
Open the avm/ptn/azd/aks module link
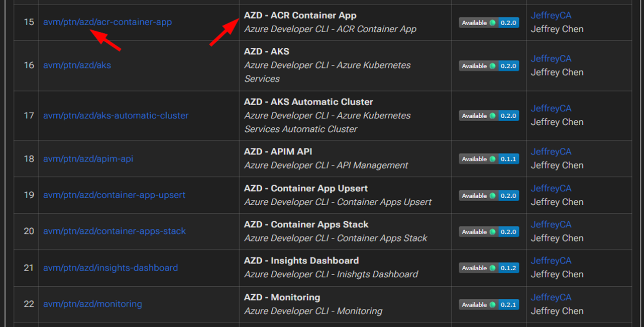click(x=77, y=65)
